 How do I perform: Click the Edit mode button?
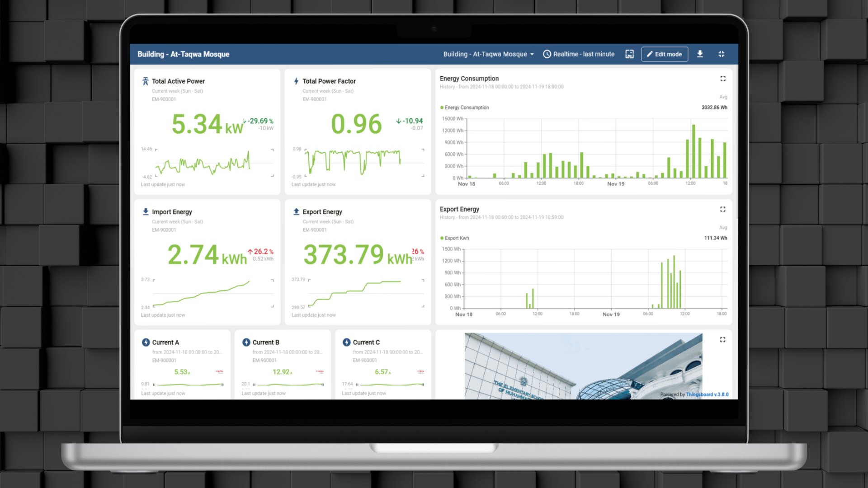click(x=665, y=54)
